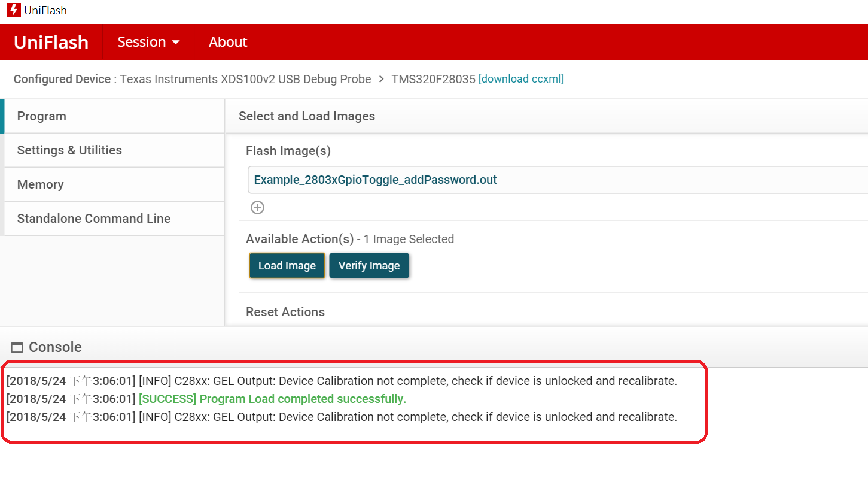Click the first Device Calibration console line

point(342,381)
